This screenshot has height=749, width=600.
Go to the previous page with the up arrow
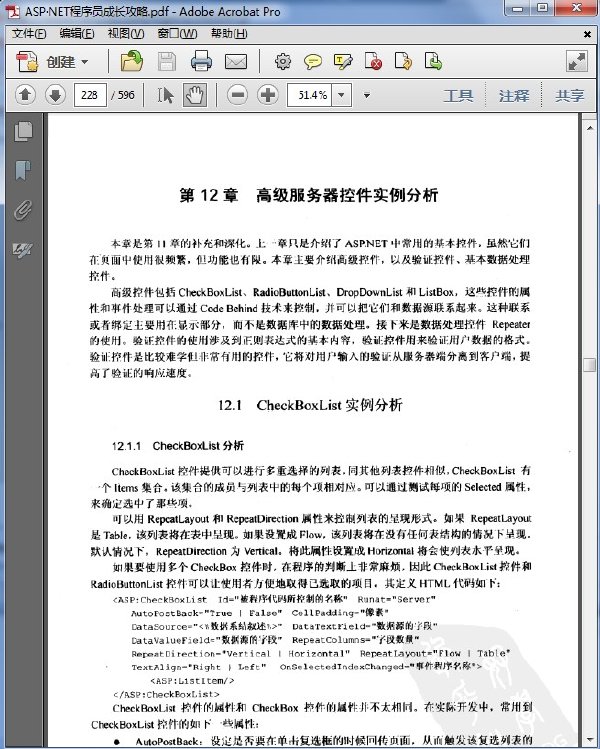tap(25, 95)
